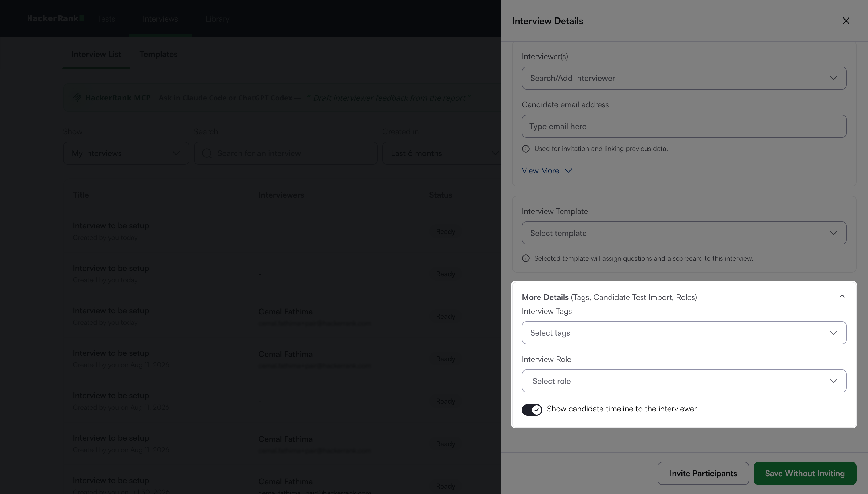
Task: Click the candidate email address field
Action: (x=684, y=126)
